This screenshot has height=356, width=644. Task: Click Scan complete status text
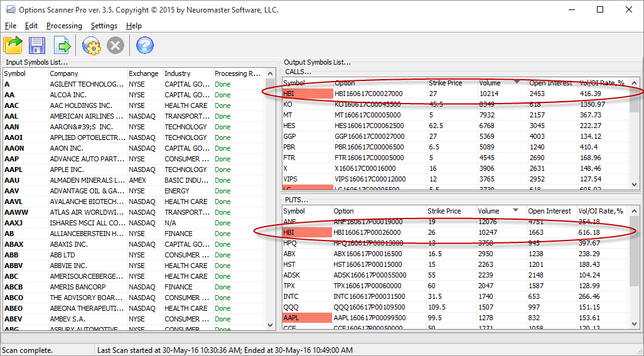(x=28, y=350)
